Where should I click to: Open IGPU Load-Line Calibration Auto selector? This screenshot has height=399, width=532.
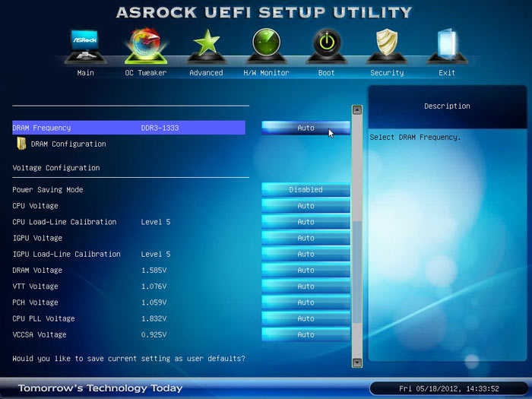306,254
